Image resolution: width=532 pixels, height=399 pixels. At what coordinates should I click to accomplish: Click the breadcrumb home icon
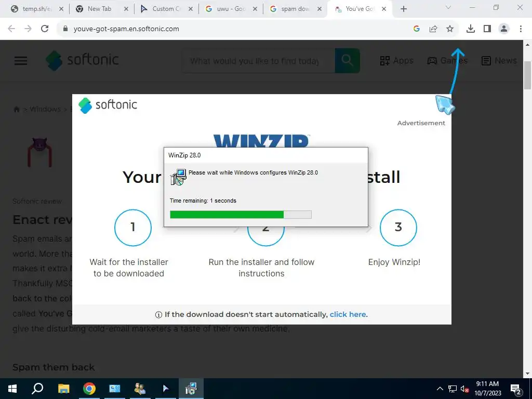(16, 109)
